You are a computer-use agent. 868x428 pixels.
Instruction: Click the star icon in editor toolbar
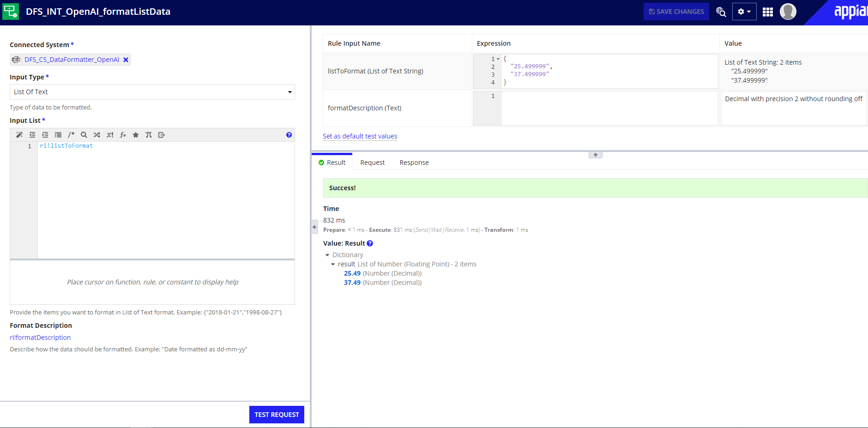point(136,135)
